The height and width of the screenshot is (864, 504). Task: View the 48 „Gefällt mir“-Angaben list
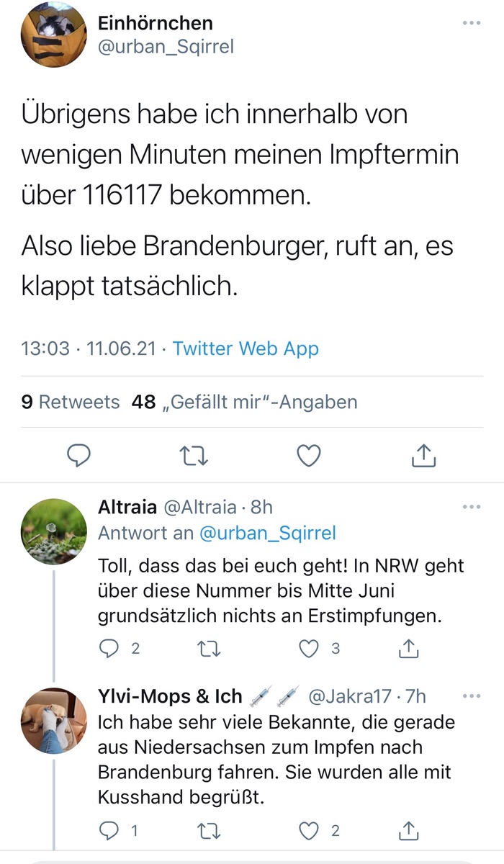(x=245, y=402)
